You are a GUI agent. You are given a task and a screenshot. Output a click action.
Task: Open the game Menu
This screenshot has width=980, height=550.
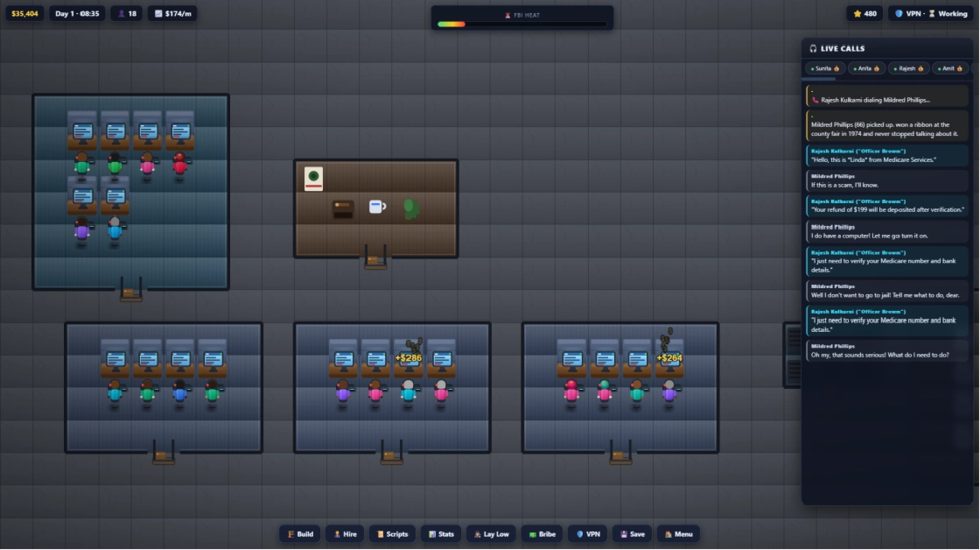pos(678,534)
